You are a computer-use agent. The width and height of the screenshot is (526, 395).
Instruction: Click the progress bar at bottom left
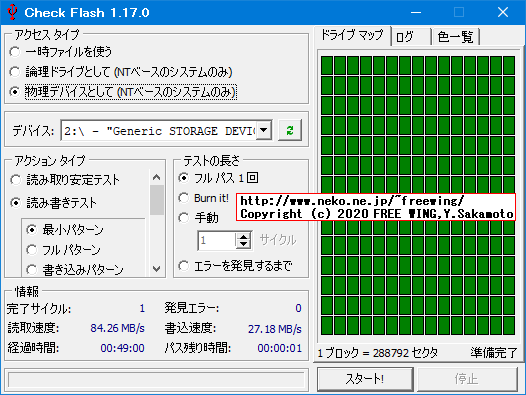pyautogui.click(x=156, y=380)
